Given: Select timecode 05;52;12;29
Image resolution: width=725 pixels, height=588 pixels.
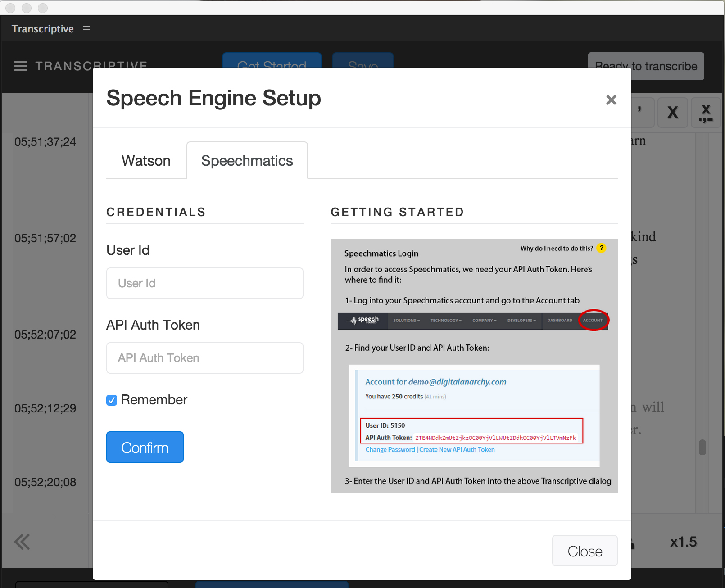Looking at the screenshot, I should coord(45,409).
